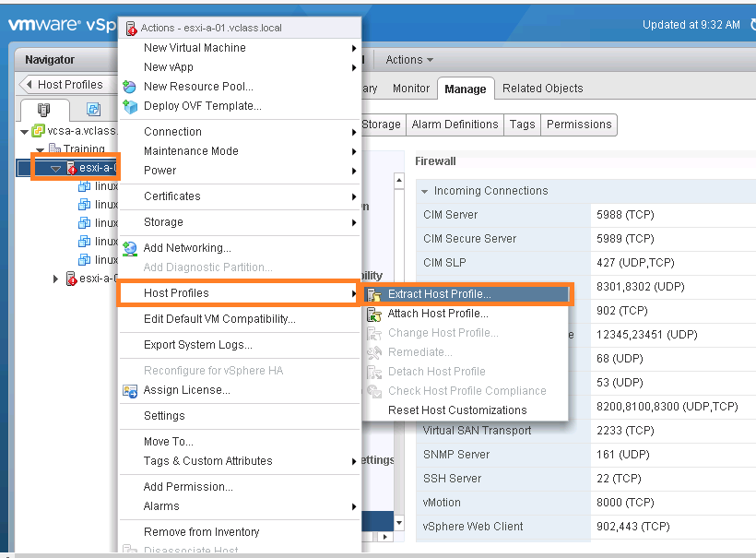Open the New vApp submenu

(x=240, y=67)
